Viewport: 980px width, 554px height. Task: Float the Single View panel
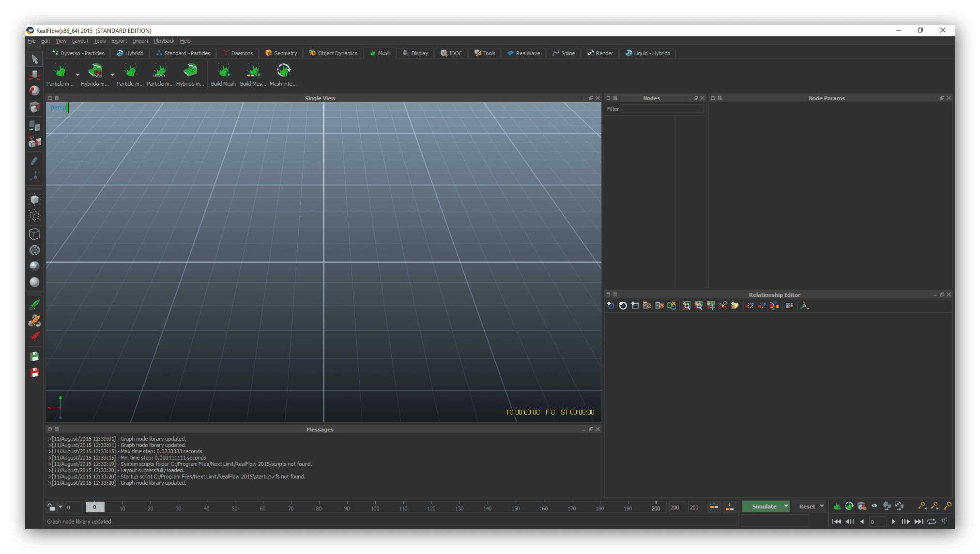point(591,98)
